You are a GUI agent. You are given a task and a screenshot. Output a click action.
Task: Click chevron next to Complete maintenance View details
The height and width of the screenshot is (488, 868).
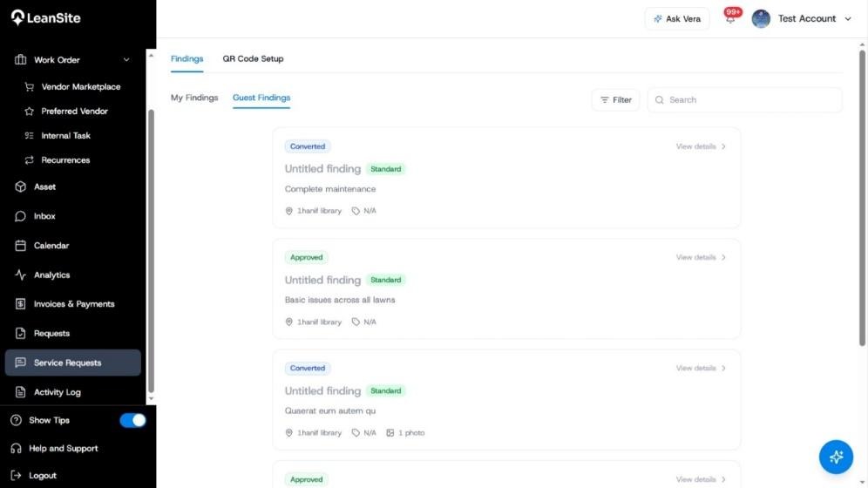pyautogui.click(x=723, y=146)
